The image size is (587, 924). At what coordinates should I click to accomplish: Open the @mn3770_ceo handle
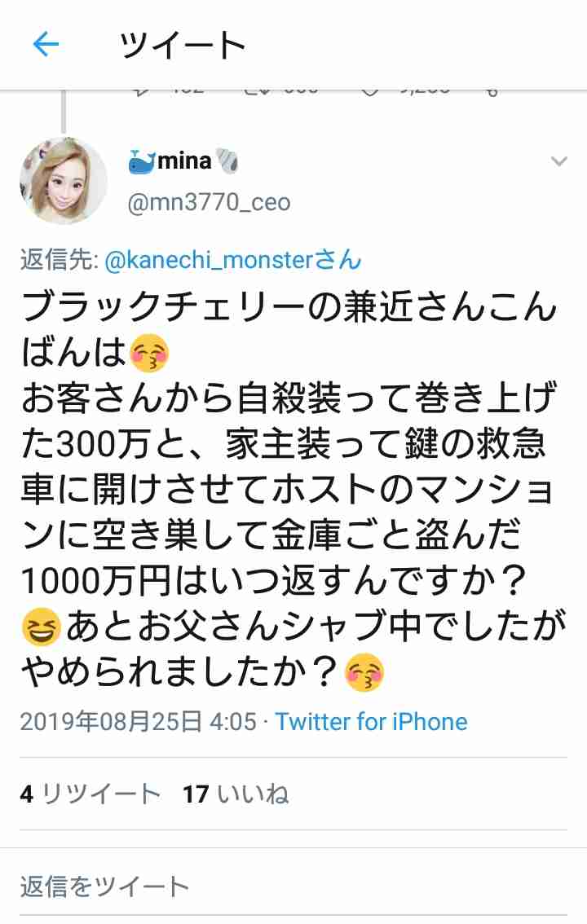(x=210, y=202)
